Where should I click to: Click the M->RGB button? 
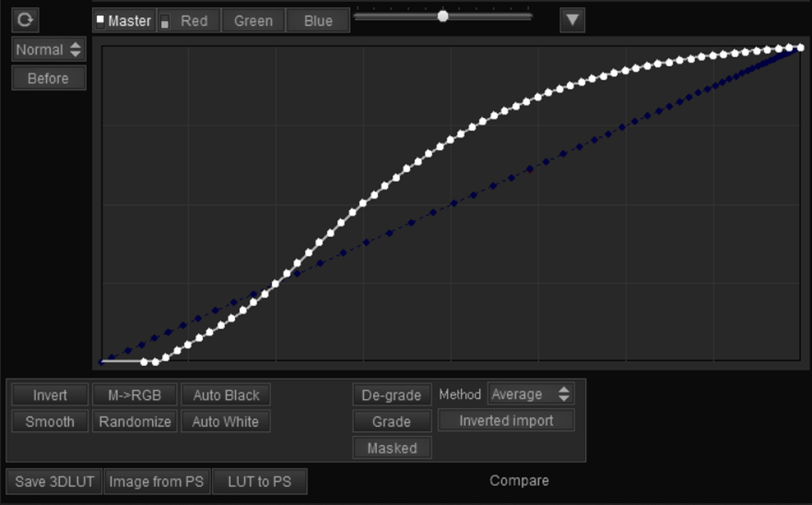coord(134,395)
